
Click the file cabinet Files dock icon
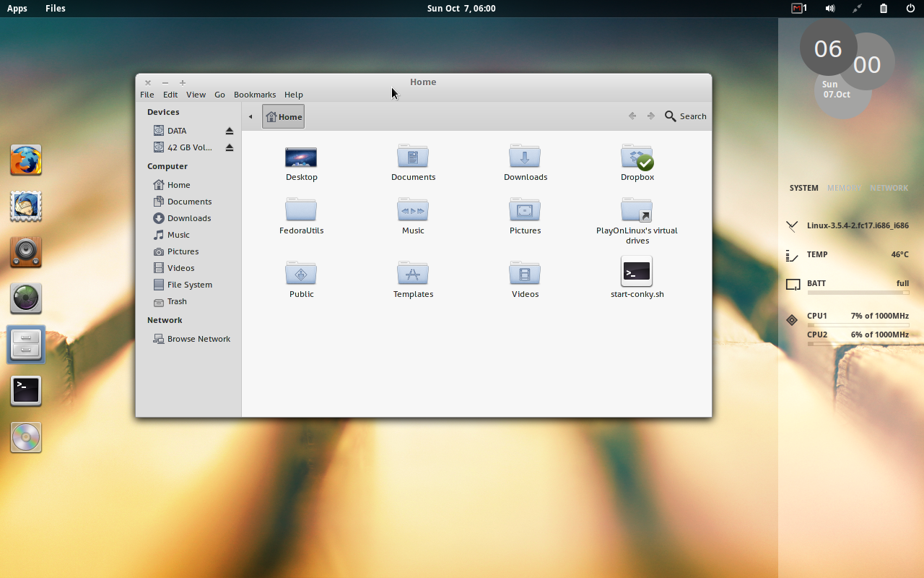click(26, 344)
